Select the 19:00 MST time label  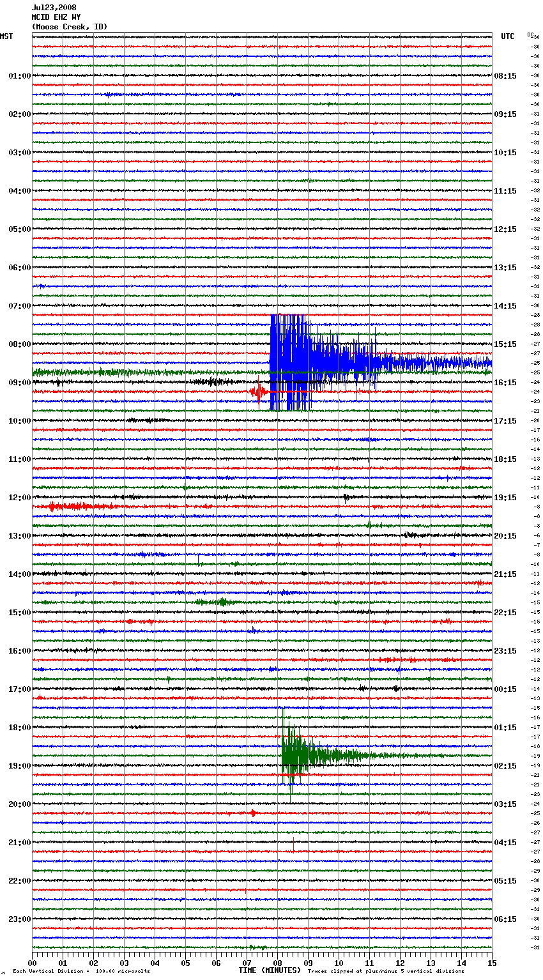point(20,766)
